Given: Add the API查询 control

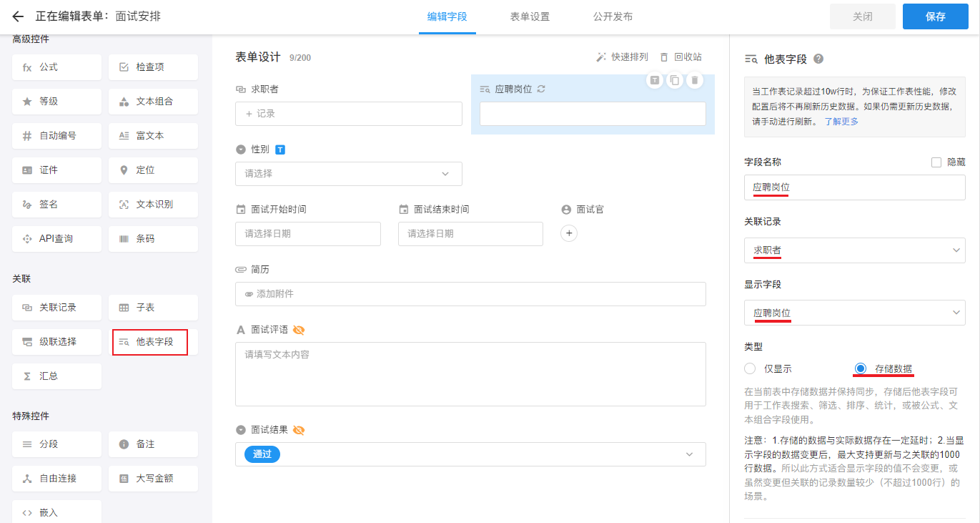Looking at the screenshot, I should (x=56, y=239).
